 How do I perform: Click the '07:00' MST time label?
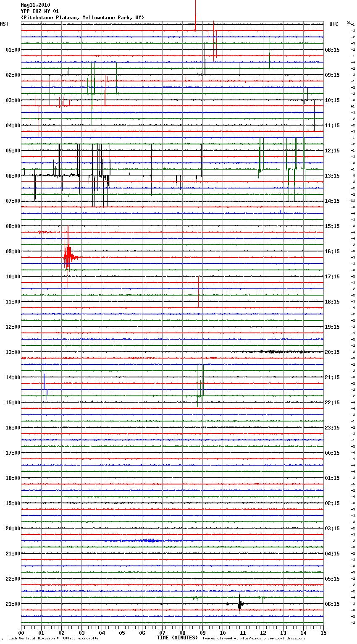click(x=13, y=201)
